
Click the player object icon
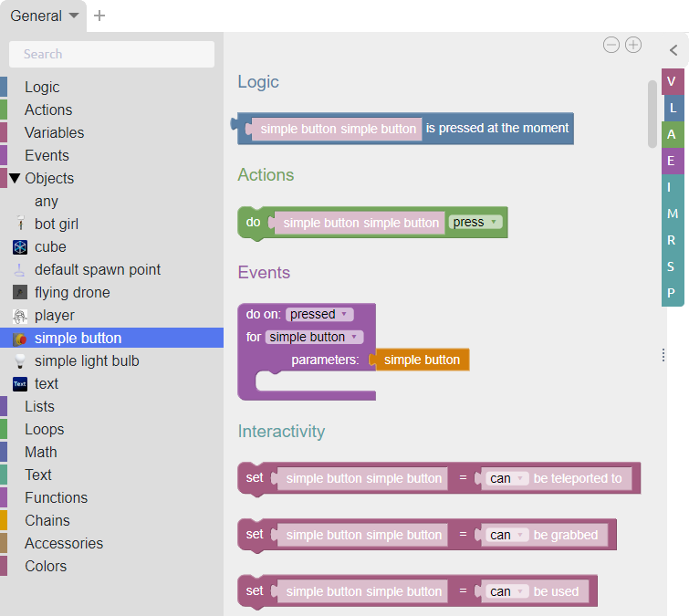point(20,315)
